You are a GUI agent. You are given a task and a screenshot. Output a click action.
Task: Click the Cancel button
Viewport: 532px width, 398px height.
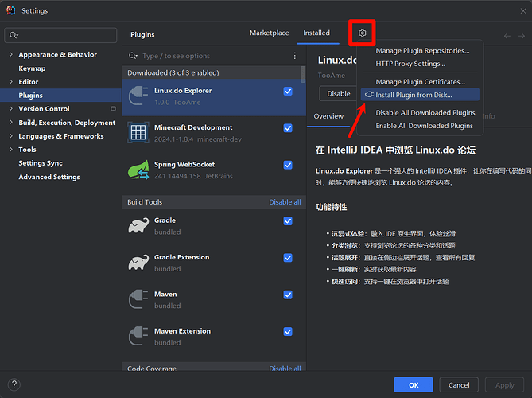point(459,384)
